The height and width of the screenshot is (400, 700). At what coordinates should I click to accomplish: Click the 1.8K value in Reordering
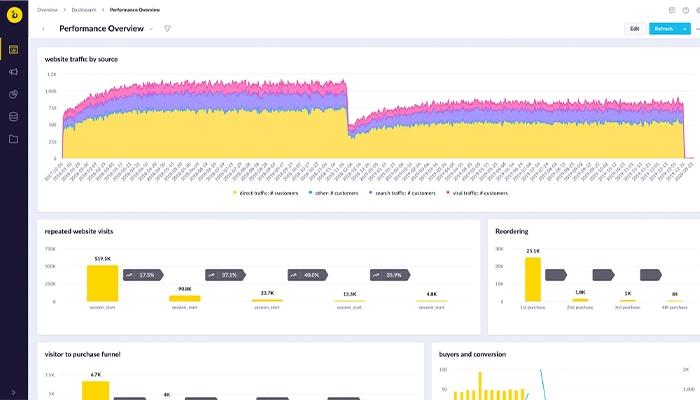tap(580, 292)
